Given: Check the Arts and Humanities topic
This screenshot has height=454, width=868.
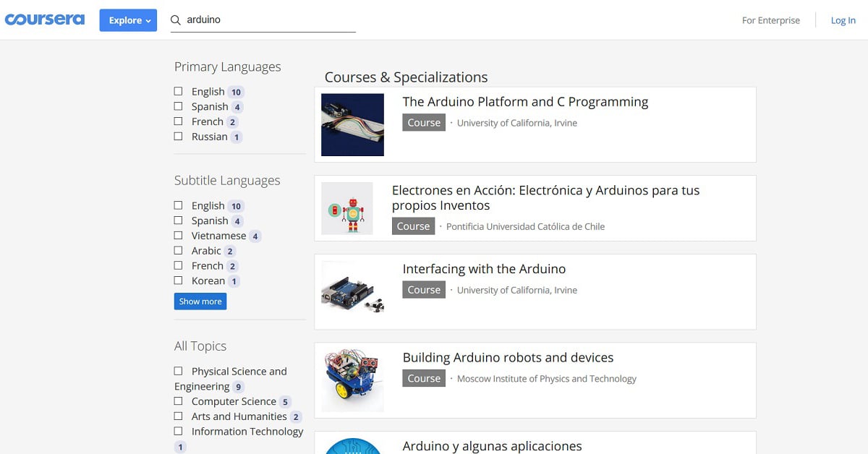Looking at the screenshot, I should [x=178, y=416].
